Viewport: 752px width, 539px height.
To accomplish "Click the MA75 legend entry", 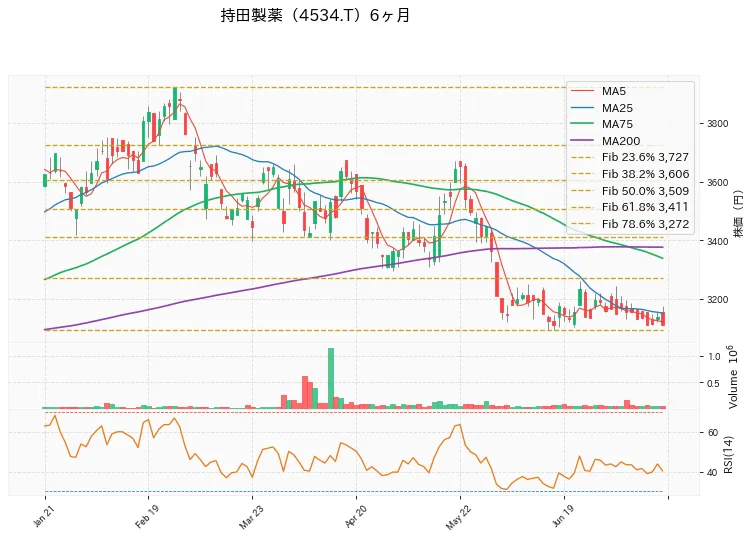I will [602, 124].
